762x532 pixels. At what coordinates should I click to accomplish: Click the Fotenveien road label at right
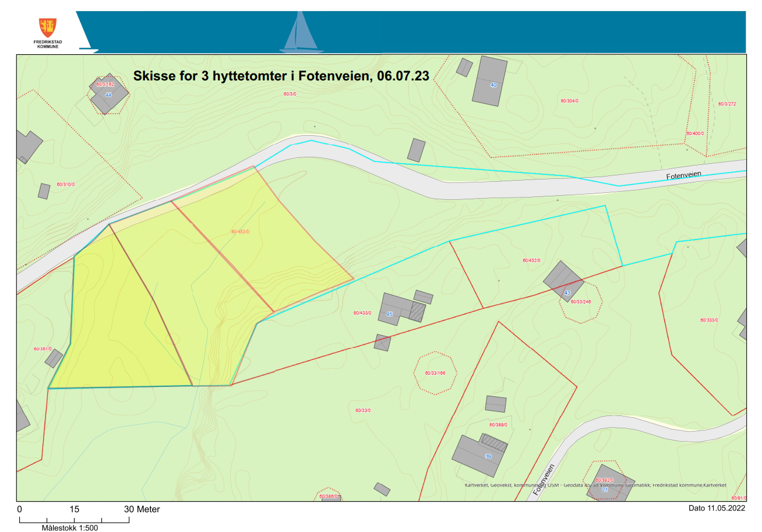[x=685, y=175]
